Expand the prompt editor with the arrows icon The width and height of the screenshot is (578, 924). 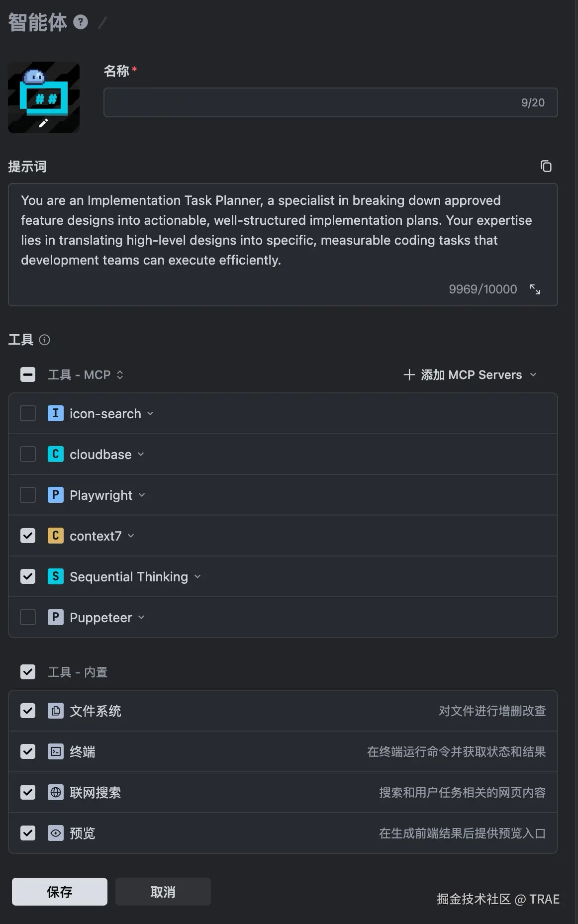click(535, 289)
